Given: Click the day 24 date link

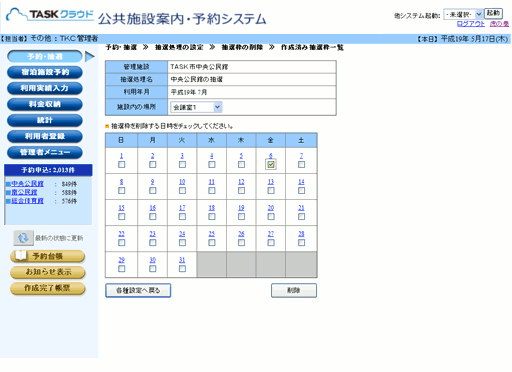Looking at the screenshot, I should [x=182, y=234].
